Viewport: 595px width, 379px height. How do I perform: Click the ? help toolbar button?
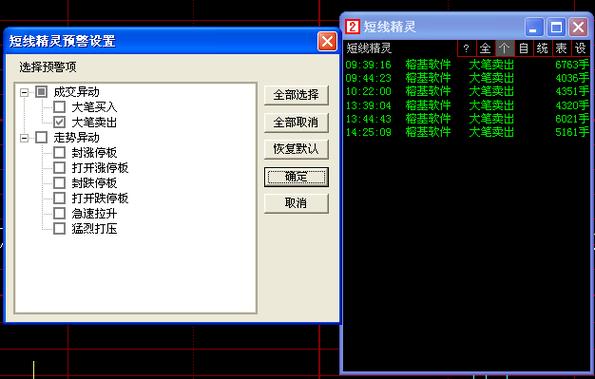point(466,48)
